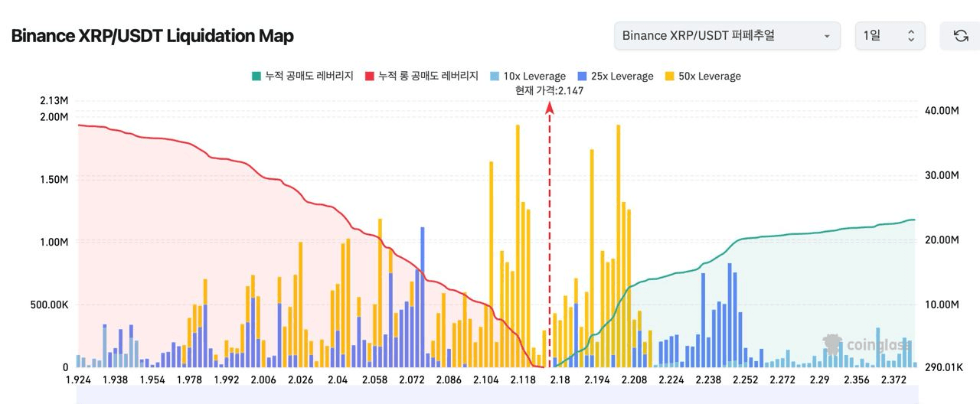980x404 pixels.
Task: Click the 2.194 x-axis price label
Action: coord(596,380)
